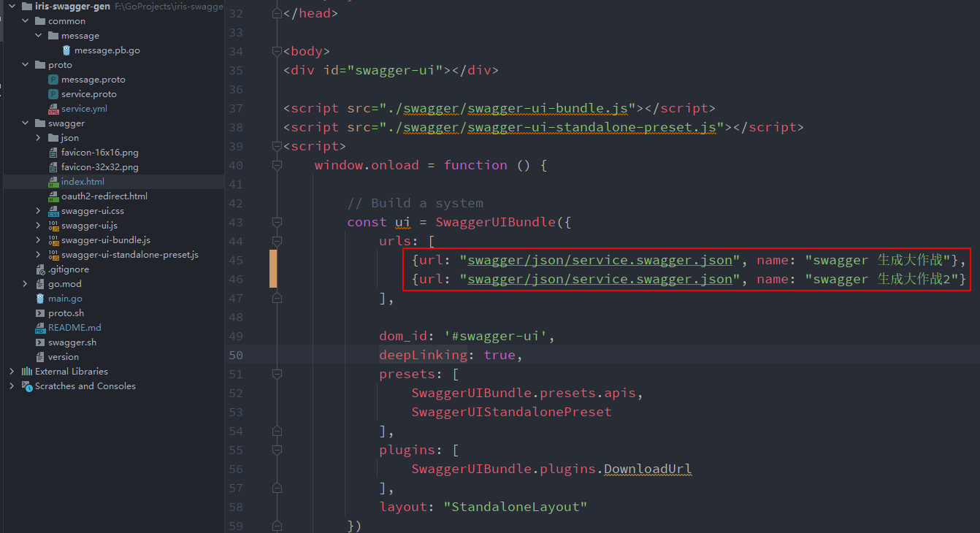Select service.proto in project tree
980x533 pixels.
click(x=89, y=94)
